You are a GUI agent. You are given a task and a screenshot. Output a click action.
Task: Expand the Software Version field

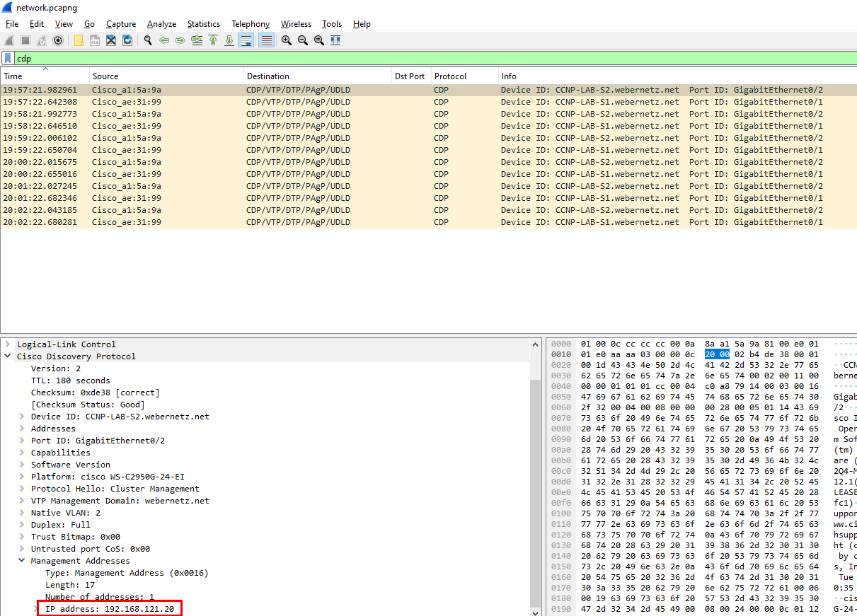coord(22,465)
